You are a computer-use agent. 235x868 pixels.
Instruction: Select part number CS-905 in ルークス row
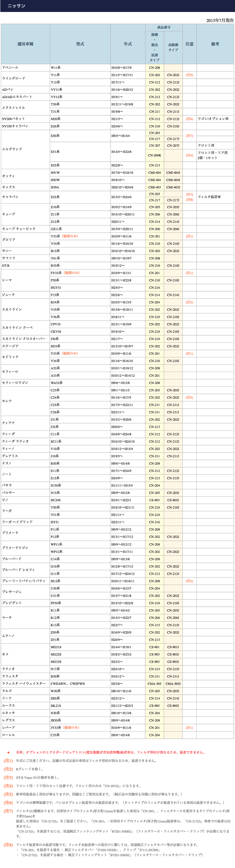coord(155,705)
